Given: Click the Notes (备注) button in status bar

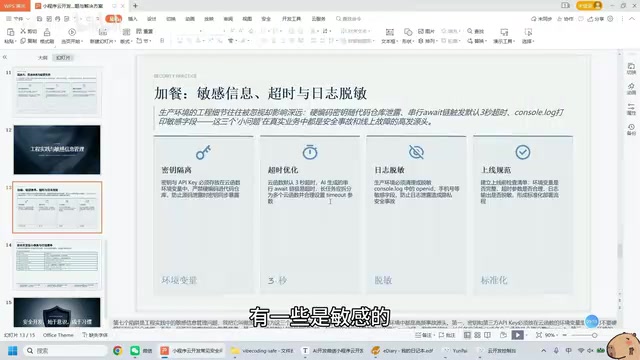Looking at the screenshot, I should click(424, 335).
